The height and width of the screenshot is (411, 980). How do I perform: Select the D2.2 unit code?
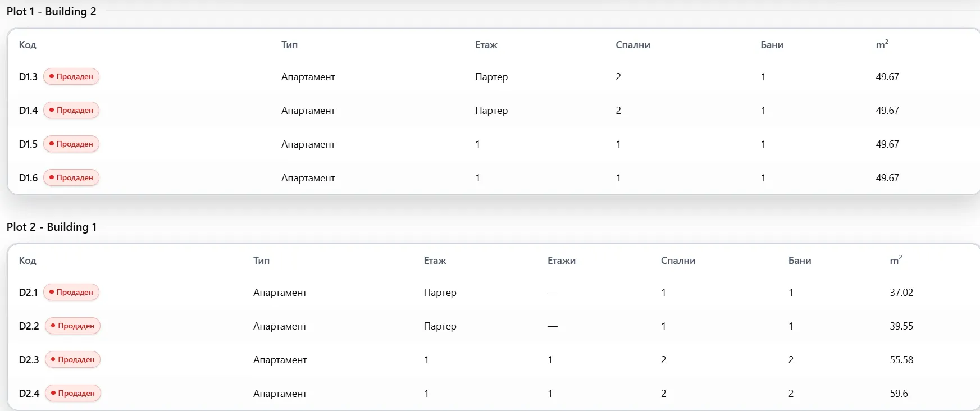pyautogui.click(x=29, y=326)
